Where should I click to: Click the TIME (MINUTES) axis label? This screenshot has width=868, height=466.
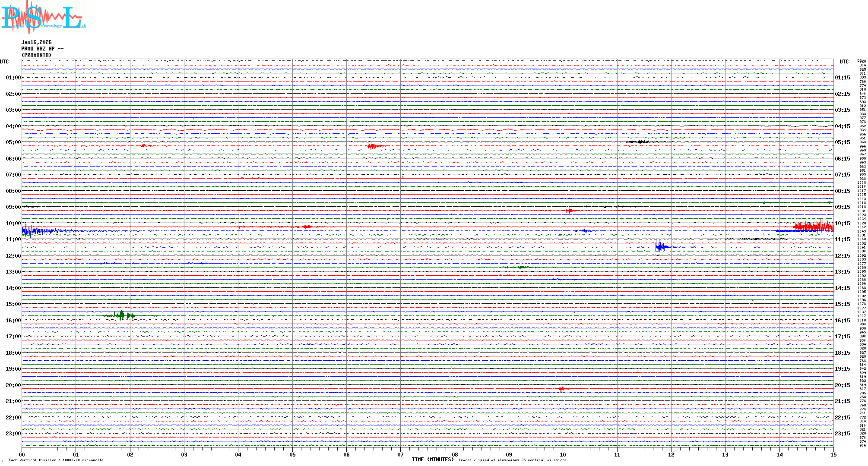tap(432, 460)
